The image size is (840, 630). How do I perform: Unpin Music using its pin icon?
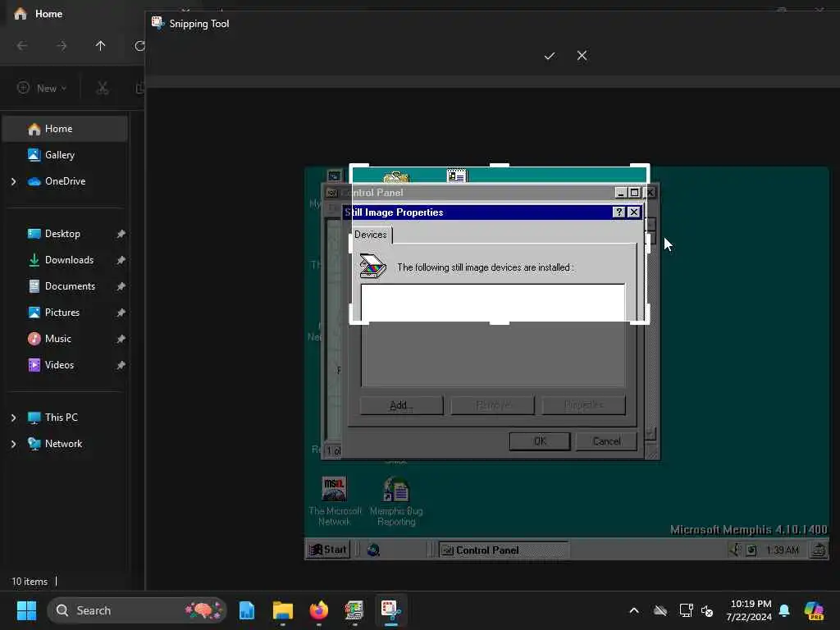coord(121,339)
